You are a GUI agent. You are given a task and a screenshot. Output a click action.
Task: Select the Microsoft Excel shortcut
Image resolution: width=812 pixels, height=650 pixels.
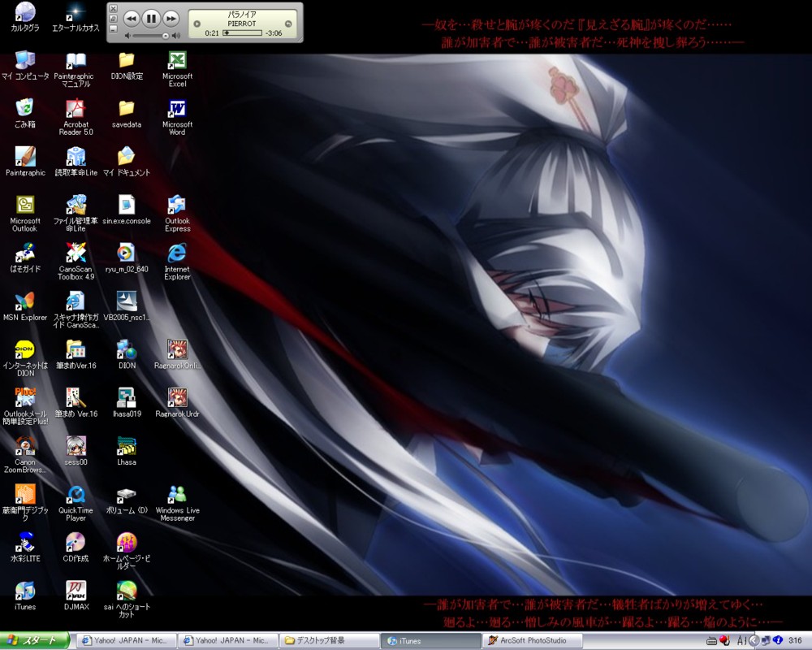coord(177,69)
